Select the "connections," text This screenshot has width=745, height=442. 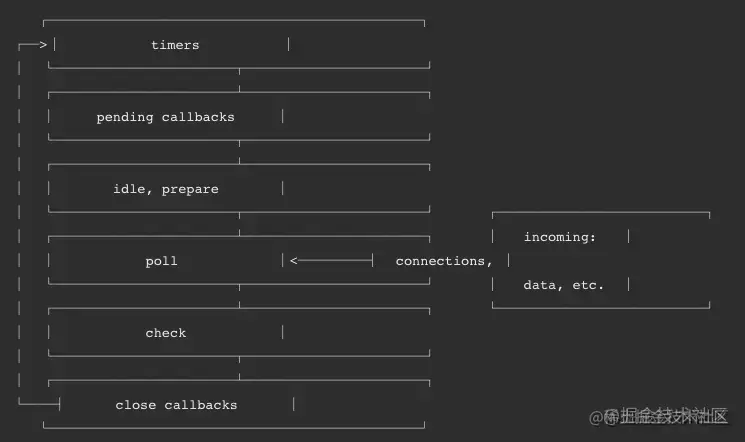coord(444,261)
